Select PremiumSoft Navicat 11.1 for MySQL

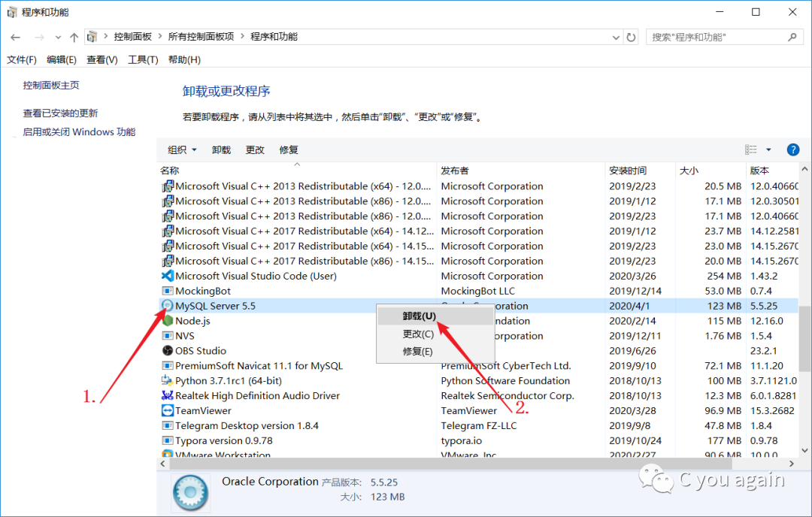click(x=259, y=366)
